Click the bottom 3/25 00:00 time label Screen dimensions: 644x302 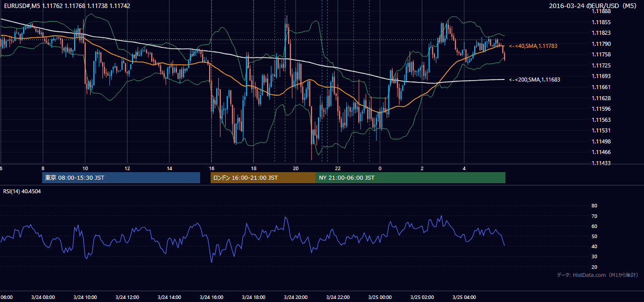379,297
